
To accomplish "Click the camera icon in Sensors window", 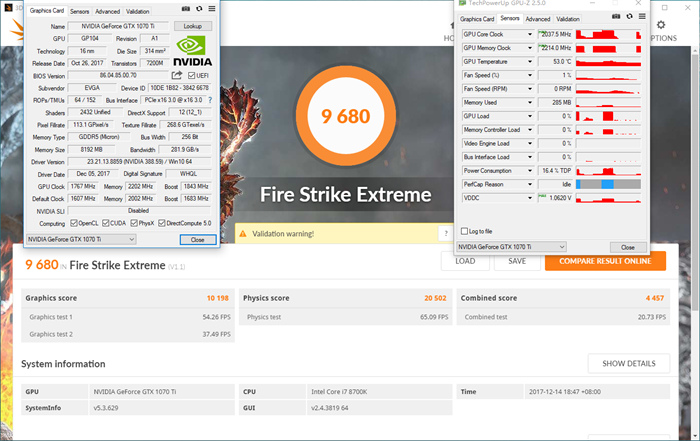I will tap(615, 18).
